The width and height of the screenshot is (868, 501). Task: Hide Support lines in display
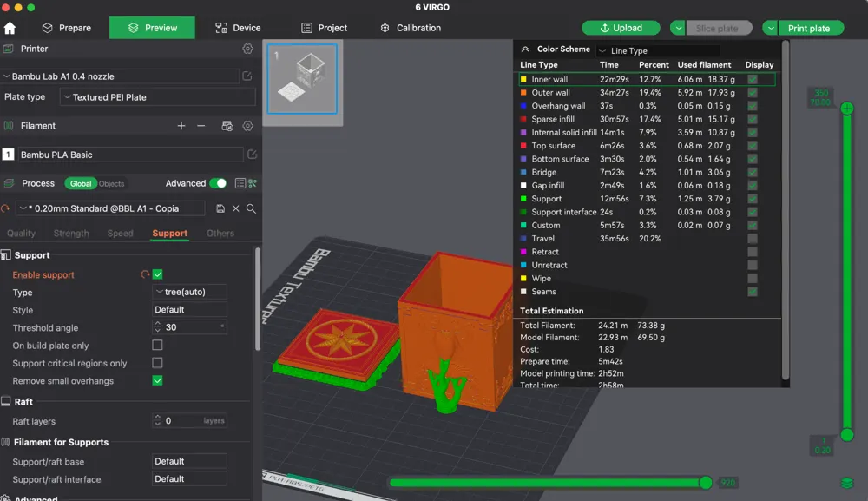click(753, 199)
